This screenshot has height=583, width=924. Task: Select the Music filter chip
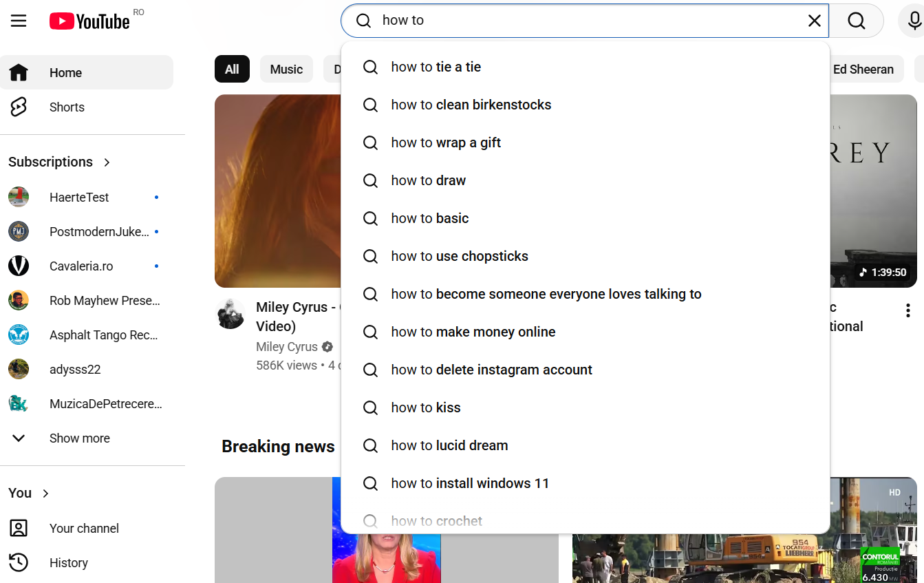[286, 69]
